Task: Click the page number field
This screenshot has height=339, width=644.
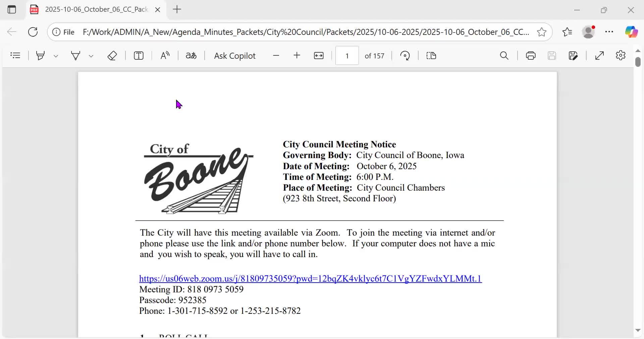Action: click(347, 56)
